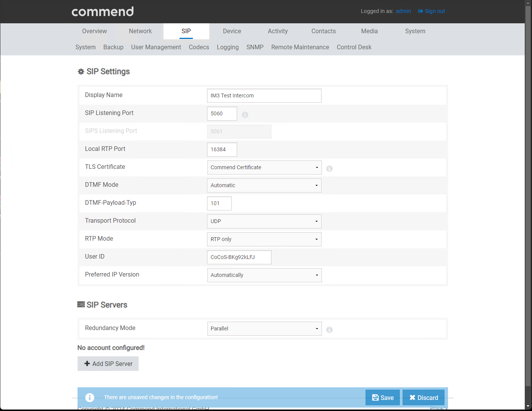Open the Preferred IP Version dropdown
The width and height of the screenshot is (532, 411).
coord(264,275)
